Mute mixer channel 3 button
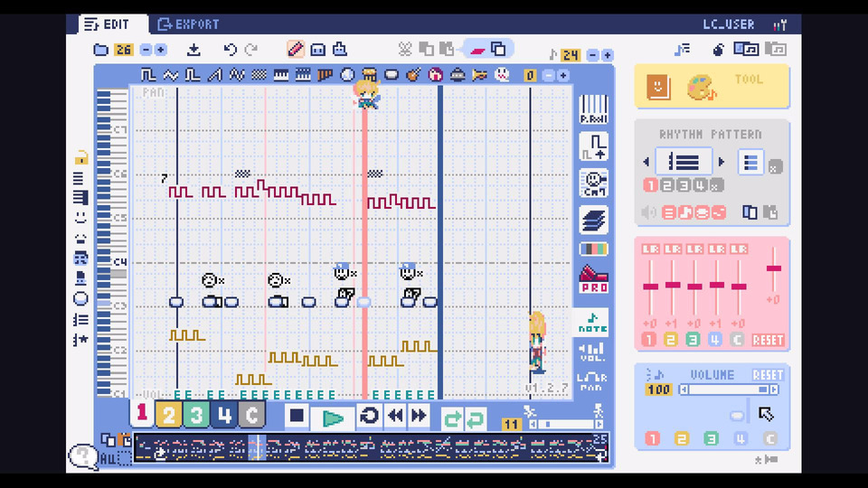The image size is (868, 488). click(x=693, y=339)
